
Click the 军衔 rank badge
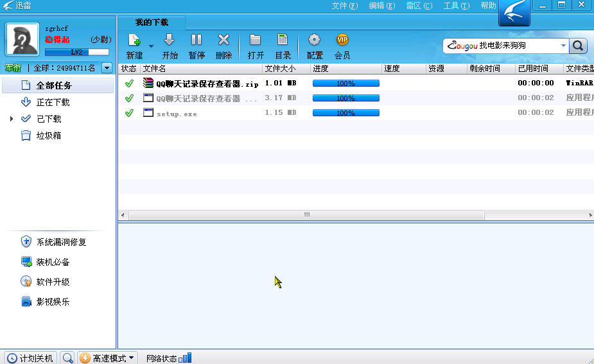[13, 68]
